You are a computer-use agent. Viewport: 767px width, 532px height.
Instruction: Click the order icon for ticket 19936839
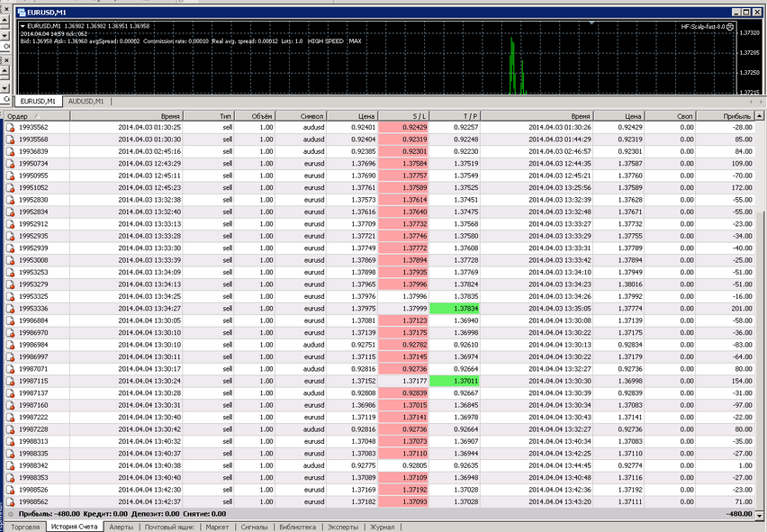pos(10,151)
